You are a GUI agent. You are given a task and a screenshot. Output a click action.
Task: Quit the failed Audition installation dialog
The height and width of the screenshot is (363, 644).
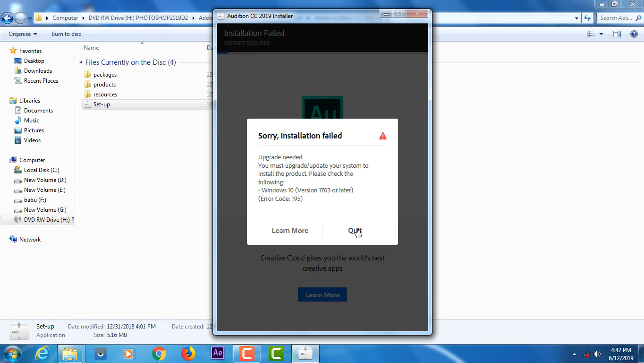(355, 231)
